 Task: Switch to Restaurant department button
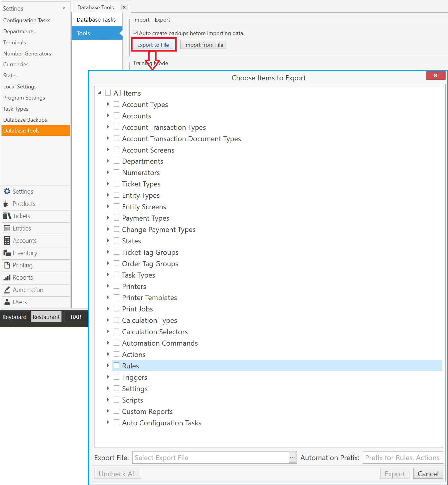[46, 317]
